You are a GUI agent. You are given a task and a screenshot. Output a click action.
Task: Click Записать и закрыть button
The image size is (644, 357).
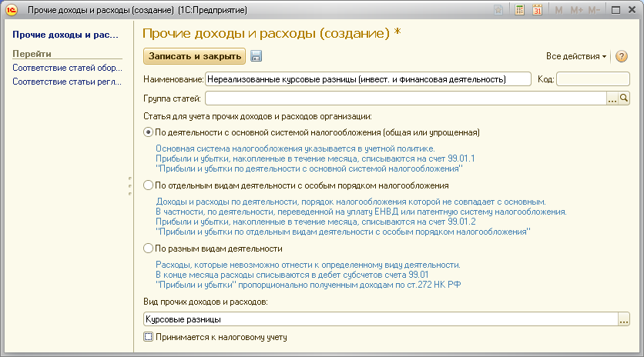pos(194,56)
